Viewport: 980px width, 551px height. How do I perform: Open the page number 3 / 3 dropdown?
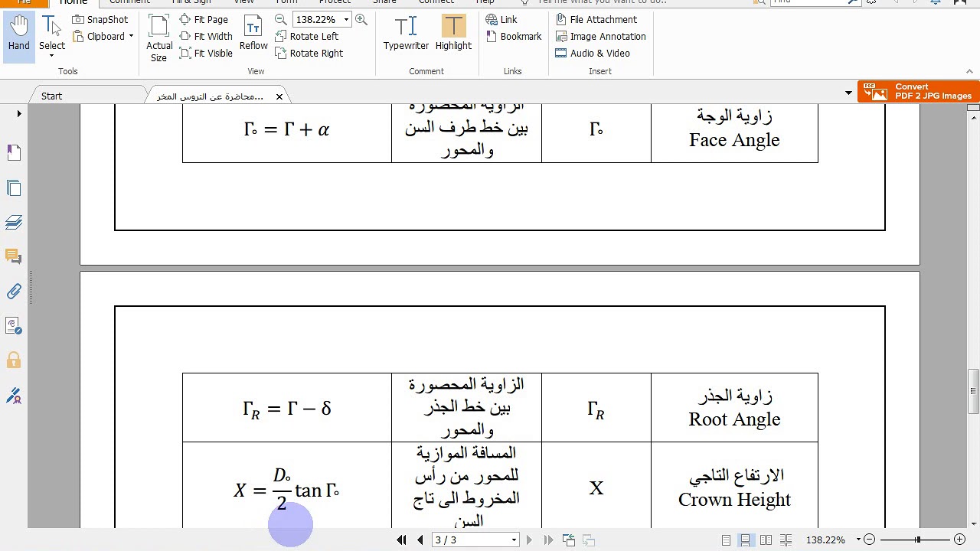coord(514,540)
